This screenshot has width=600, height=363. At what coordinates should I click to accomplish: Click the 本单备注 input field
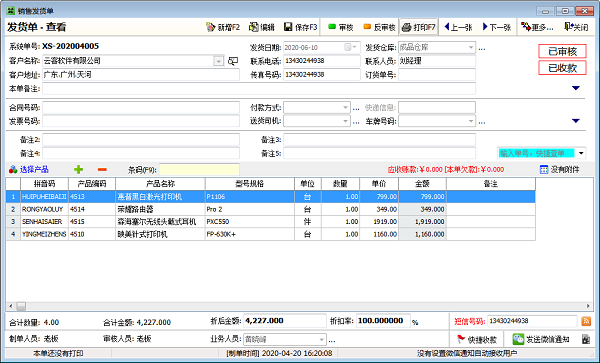pyautogui.click(x=259, y=88)
